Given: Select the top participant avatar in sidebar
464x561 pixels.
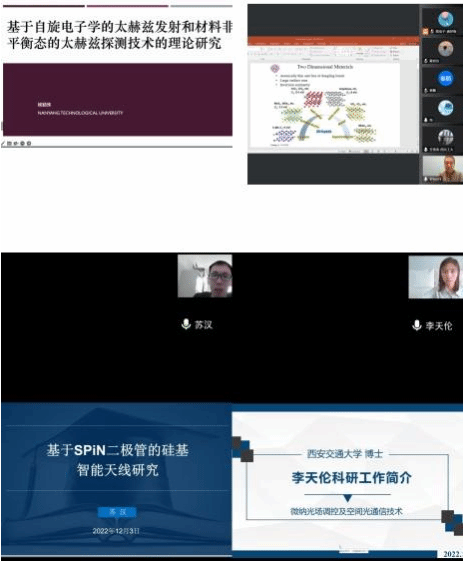Looking at the screenshot, I should pyautogui.click(x=445, y=19).
